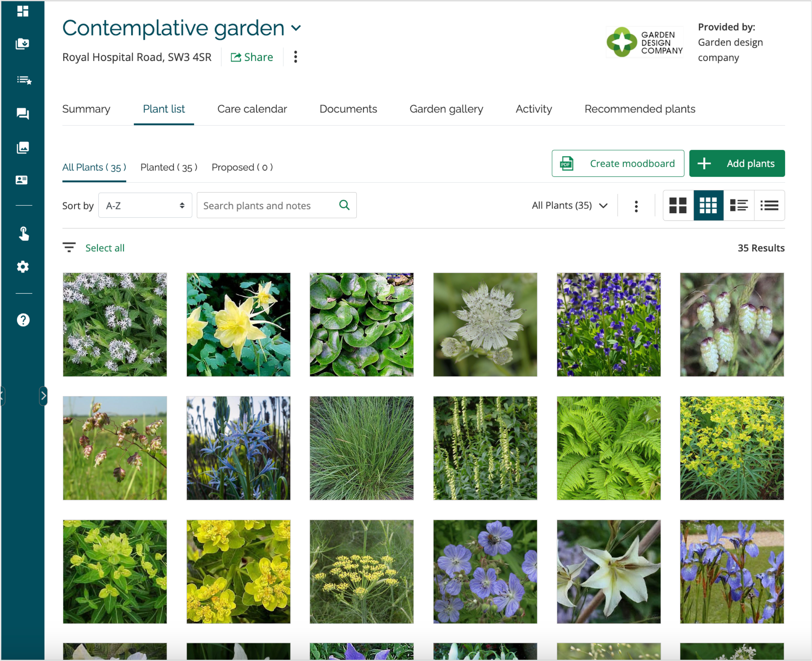
Task: Open the pale green flower spires thumbnail
Action: [x=485, y=448]
